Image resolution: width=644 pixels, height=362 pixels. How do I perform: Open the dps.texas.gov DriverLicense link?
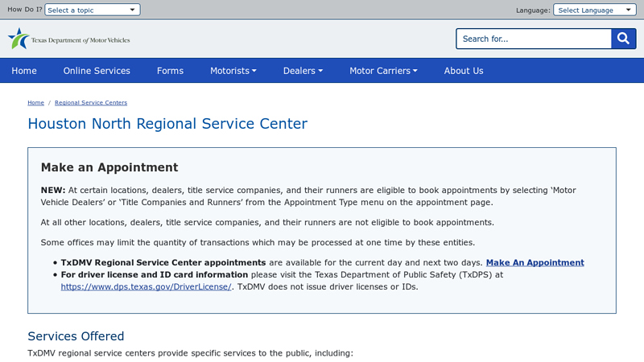tap(146, 287)
